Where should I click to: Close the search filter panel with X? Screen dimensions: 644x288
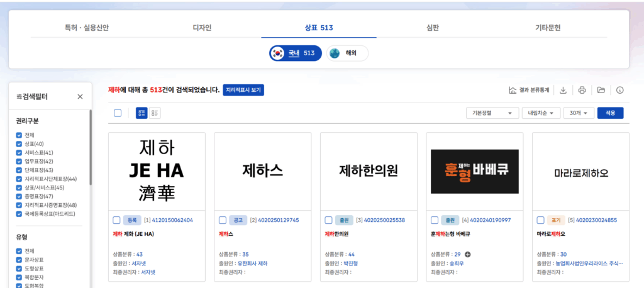click(80, 97)
